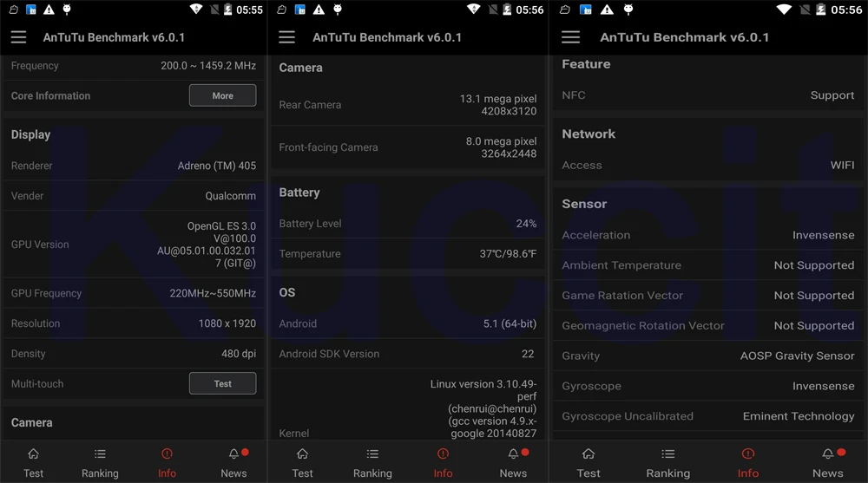
Task: Switch to Ranking tab label in left screen
Action: coord(100,473)
